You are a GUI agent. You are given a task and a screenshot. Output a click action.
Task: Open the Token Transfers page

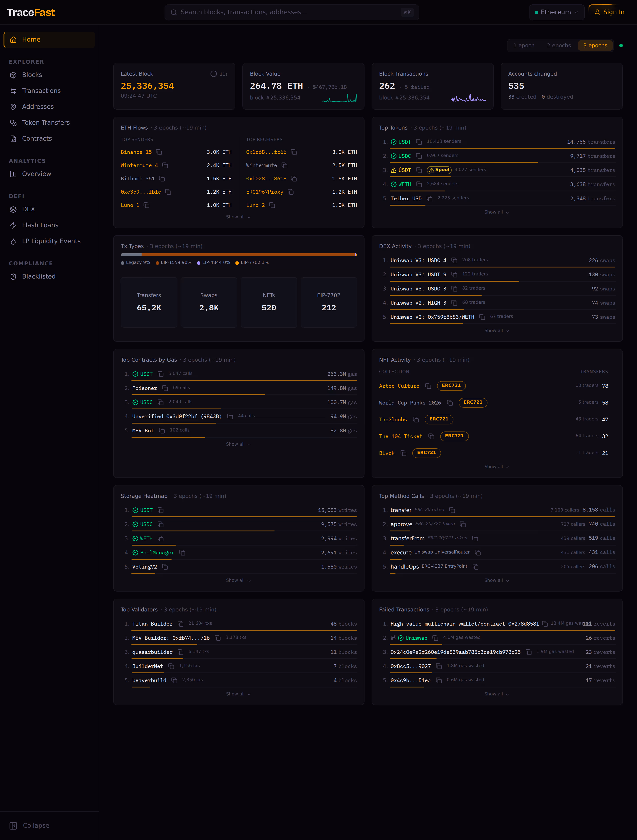49,123
